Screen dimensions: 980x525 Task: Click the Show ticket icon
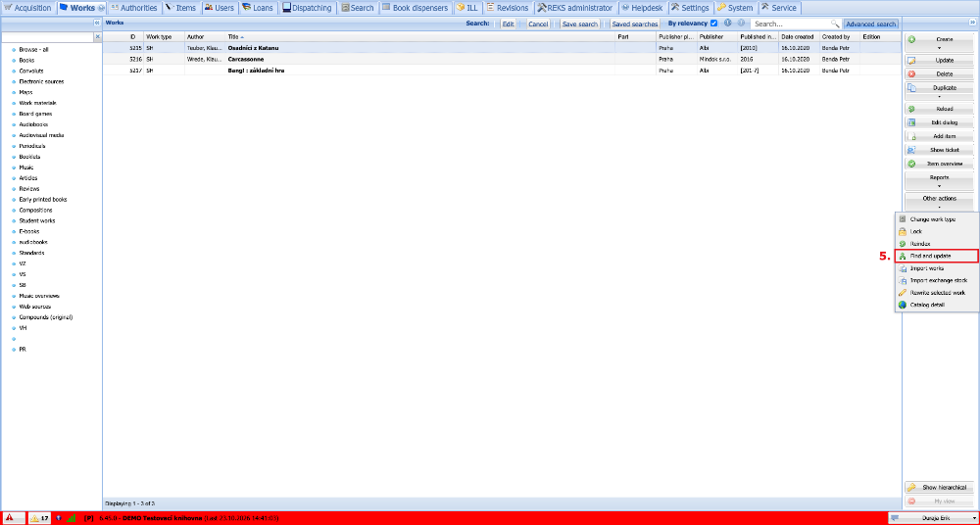pos(911,150)
